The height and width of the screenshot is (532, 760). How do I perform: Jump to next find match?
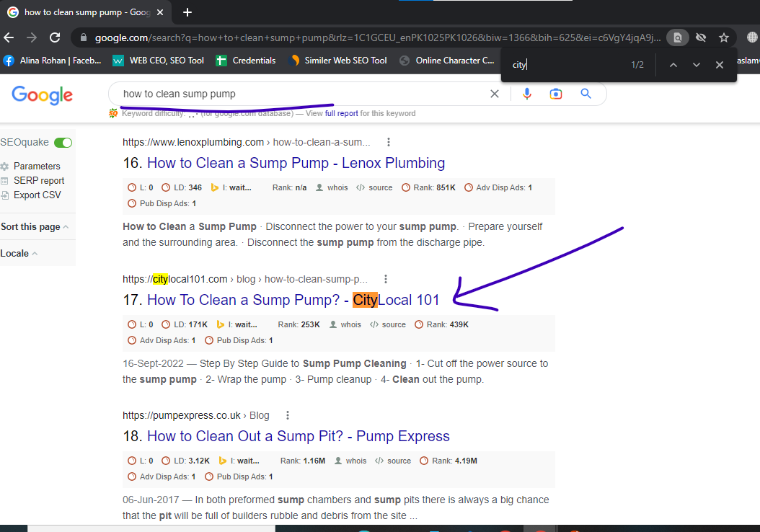697,65
